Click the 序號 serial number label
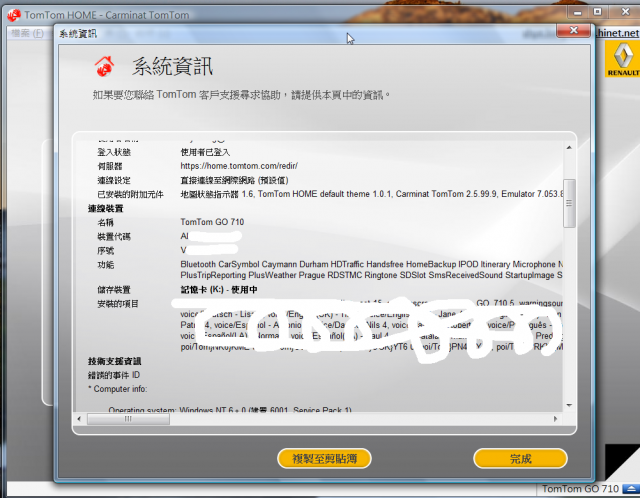Viewport: 640px width, 498px height. click(105, 251)
